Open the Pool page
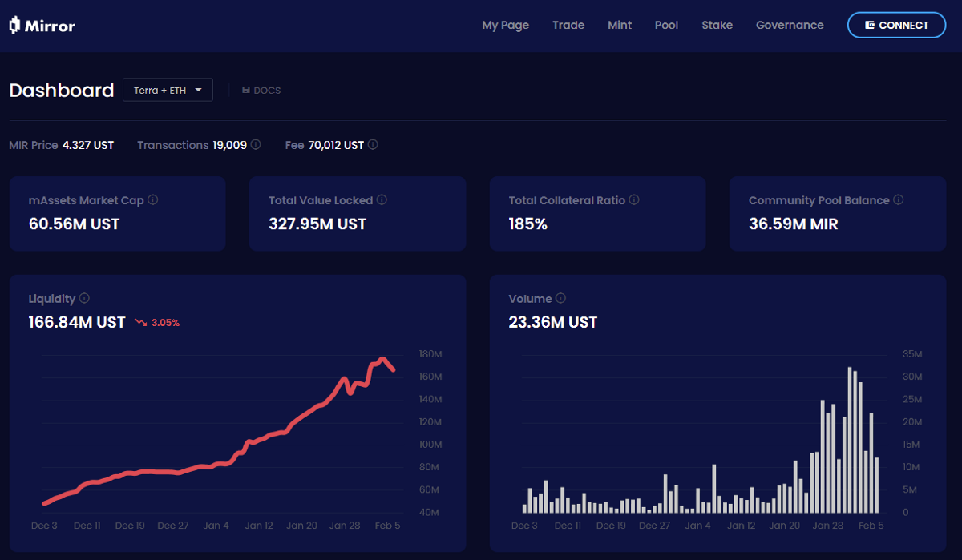Image resolution: width=962 pixels, height=560 pixels. 666,26
